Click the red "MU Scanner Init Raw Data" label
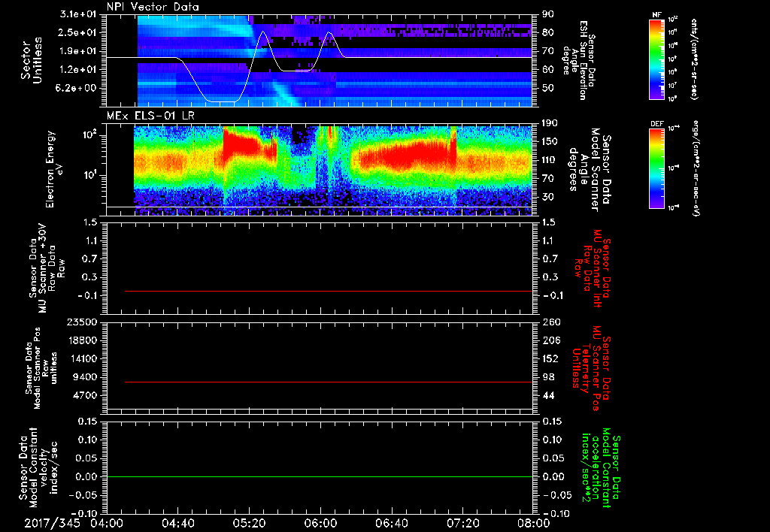Viewport: 770px width, 532px height. click(x=593, y=268)
